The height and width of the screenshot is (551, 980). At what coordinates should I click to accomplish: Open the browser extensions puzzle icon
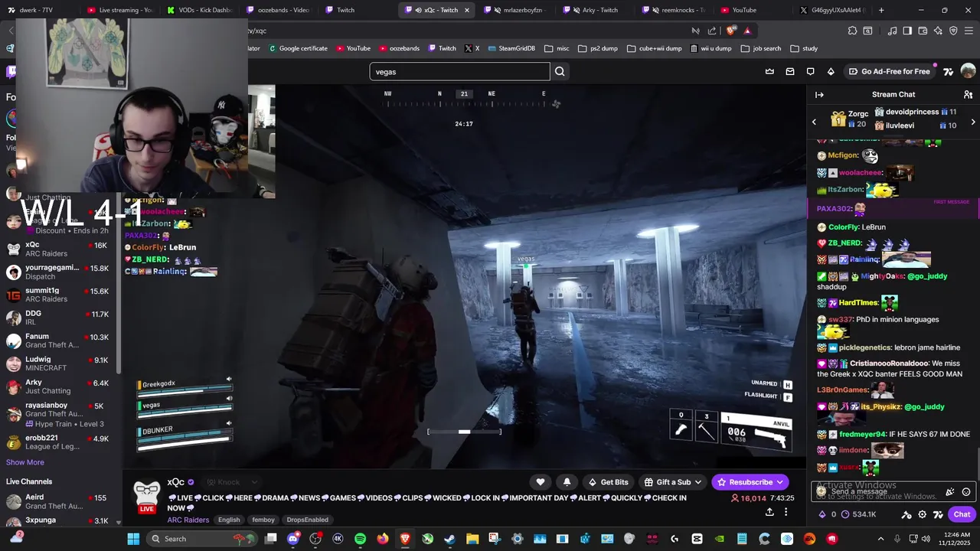(x=852, y=31)
